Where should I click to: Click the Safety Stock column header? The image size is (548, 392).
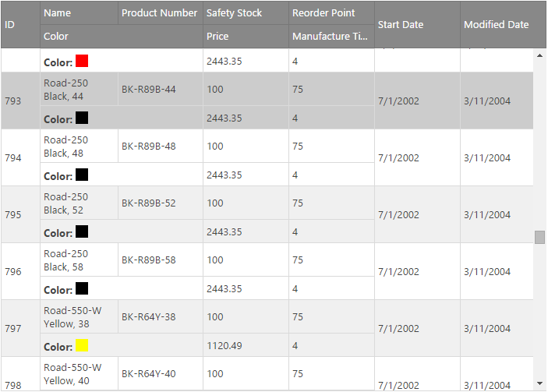click(x=246, y=13)
